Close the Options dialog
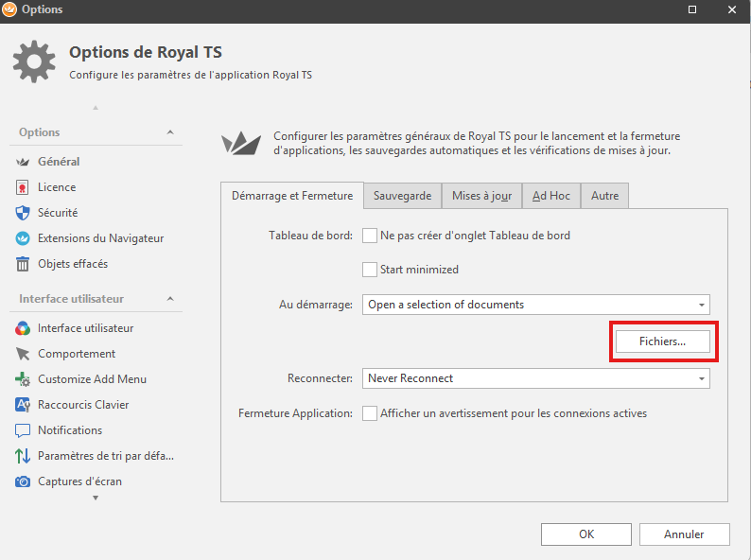Screen dimensions: 751x560 [732, 9]
